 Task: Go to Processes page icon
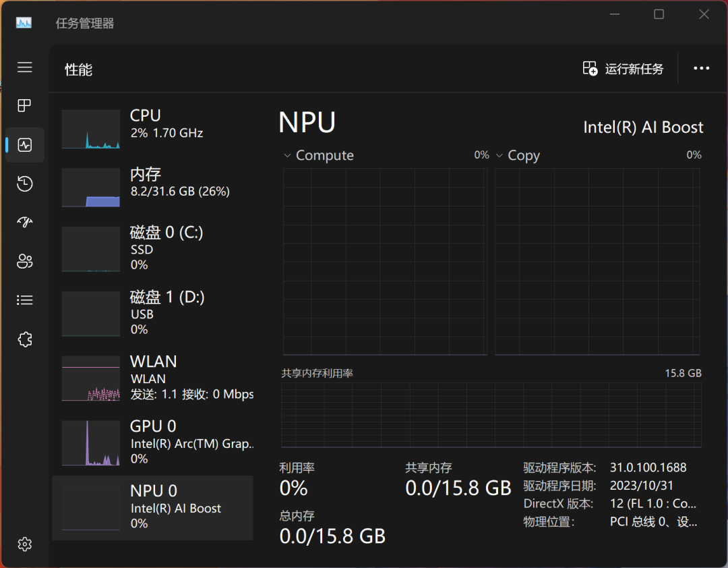[25, 105]
